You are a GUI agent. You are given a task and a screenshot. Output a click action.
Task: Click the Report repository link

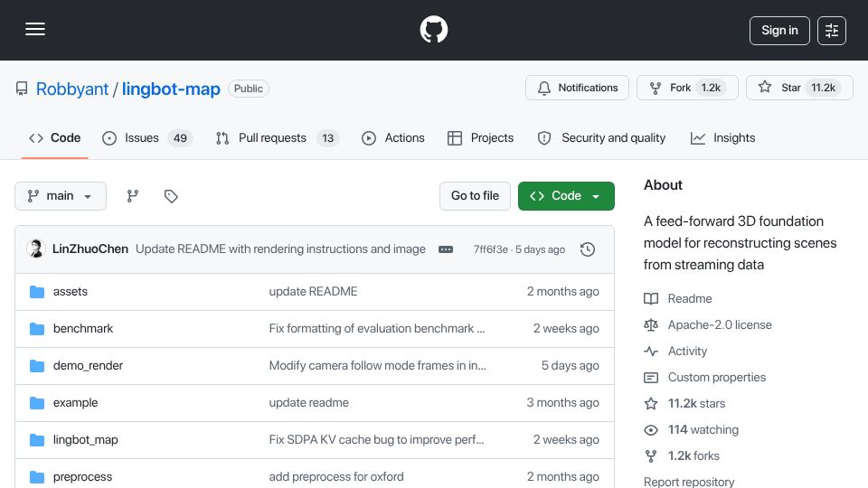[x=689, y=482]
